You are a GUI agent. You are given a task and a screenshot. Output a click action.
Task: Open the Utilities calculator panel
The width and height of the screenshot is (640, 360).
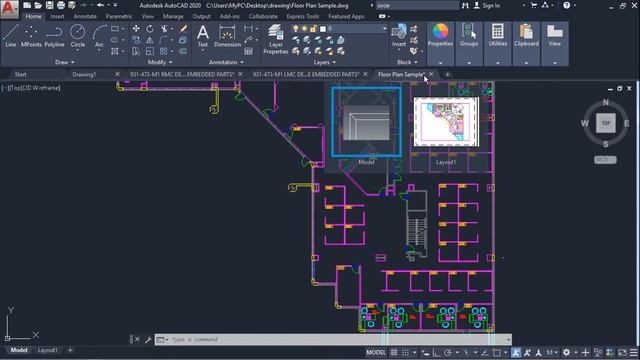[x=497, y=35]
